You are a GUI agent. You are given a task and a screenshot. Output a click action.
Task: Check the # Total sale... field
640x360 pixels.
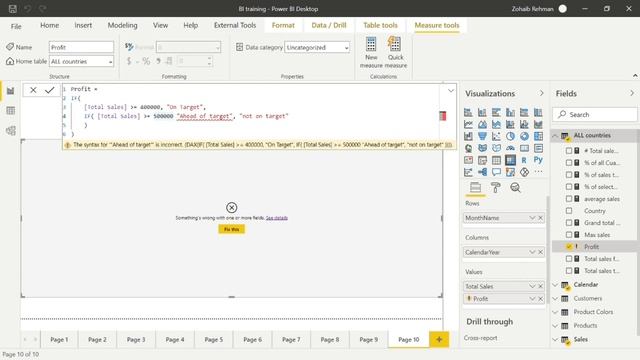[569, 151]
